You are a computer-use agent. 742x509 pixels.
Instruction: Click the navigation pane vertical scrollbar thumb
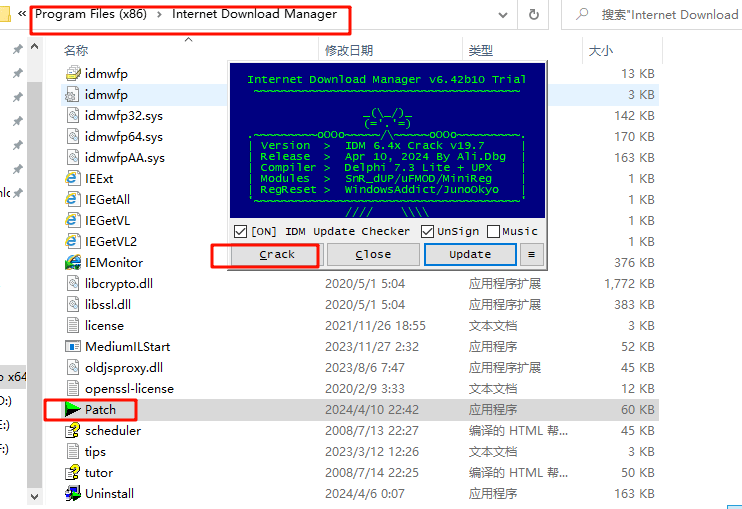tap(34, 284)
